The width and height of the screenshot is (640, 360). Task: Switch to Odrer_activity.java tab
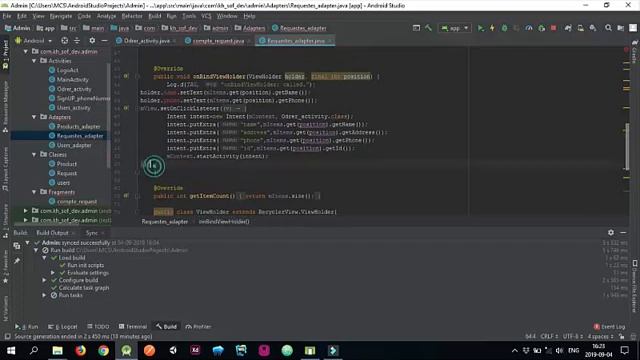click(146, 41)
